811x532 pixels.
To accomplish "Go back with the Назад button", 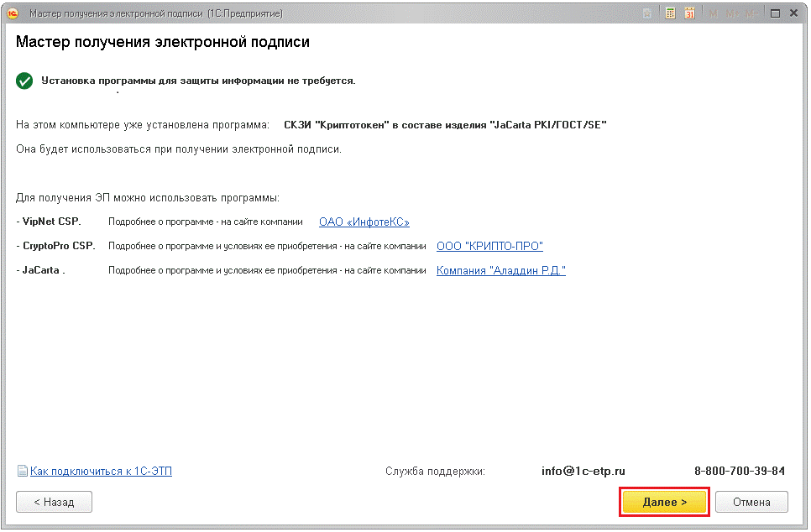I will point(55,502).
